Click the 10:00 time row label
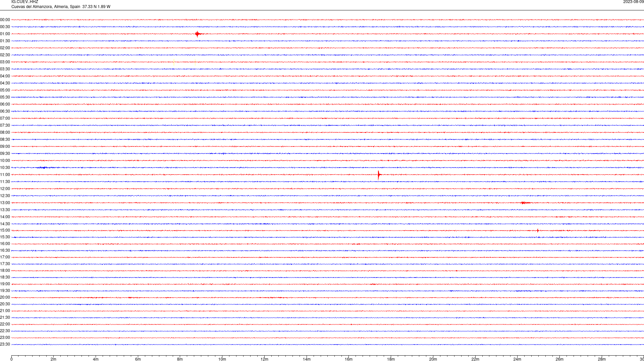 [x=5, y=161]
